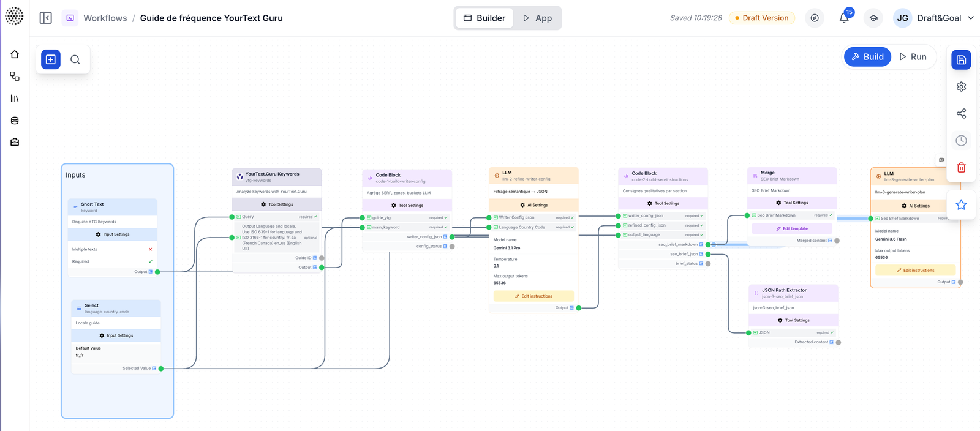Open the compass explore icon in the header
The image size is (980, 431).
point(814,18)
